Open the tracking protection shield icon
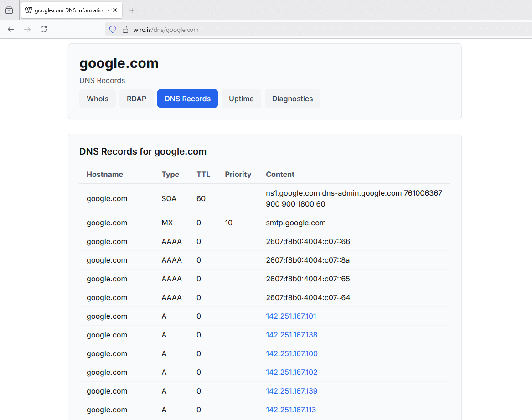The image size is (532, 420). pyautogui.click(x=113, y=30)
